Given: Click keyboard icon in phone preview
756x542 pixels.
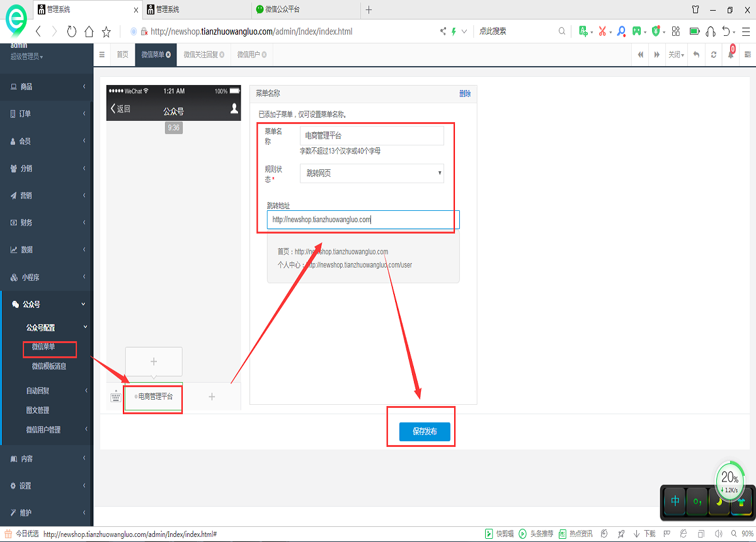Looking at the screenshot, I should click(x=115, y=397).
